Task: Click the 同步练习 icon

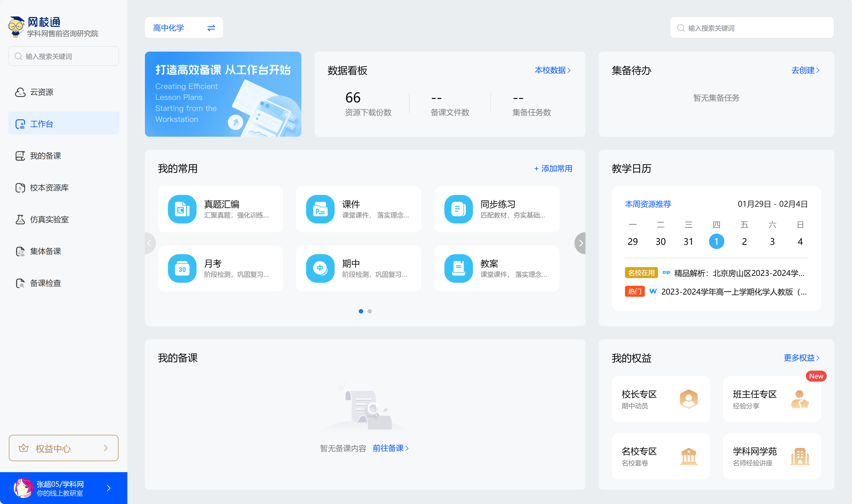Action: (458, 209)
